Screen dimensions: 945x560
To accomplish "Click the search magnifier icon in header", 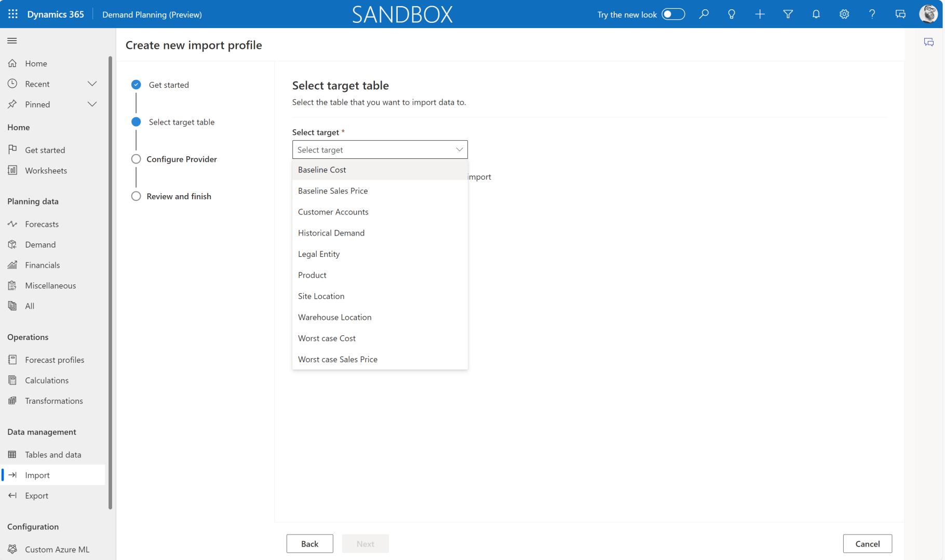I will (704, 14).
